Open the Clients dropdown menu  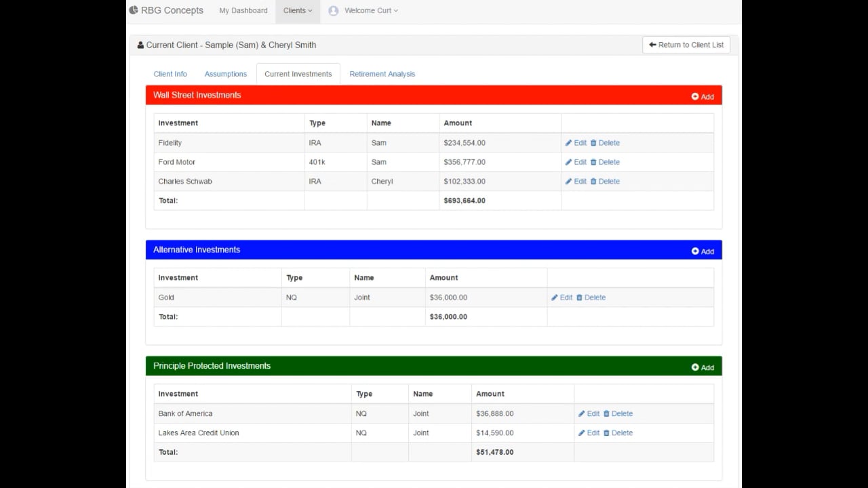[x=298, y=11]
